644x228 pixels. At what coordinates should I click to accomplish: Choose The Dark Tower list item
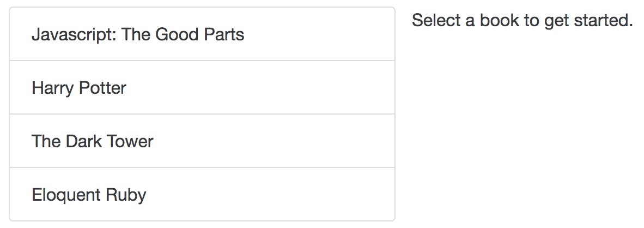coord(202,141)
